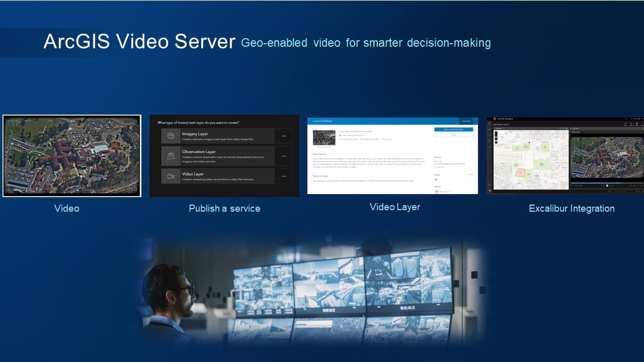Select the Imagery Layer option
Viewport: 644px width, 362px height.
click(226, 136)
